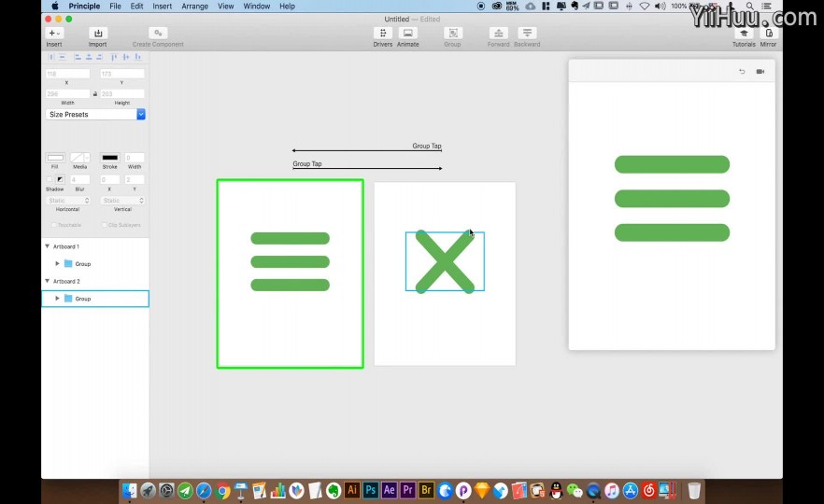Click the Backward arrange icon
Viewport: 824px width, 504px height.
(x=527, y=33)
